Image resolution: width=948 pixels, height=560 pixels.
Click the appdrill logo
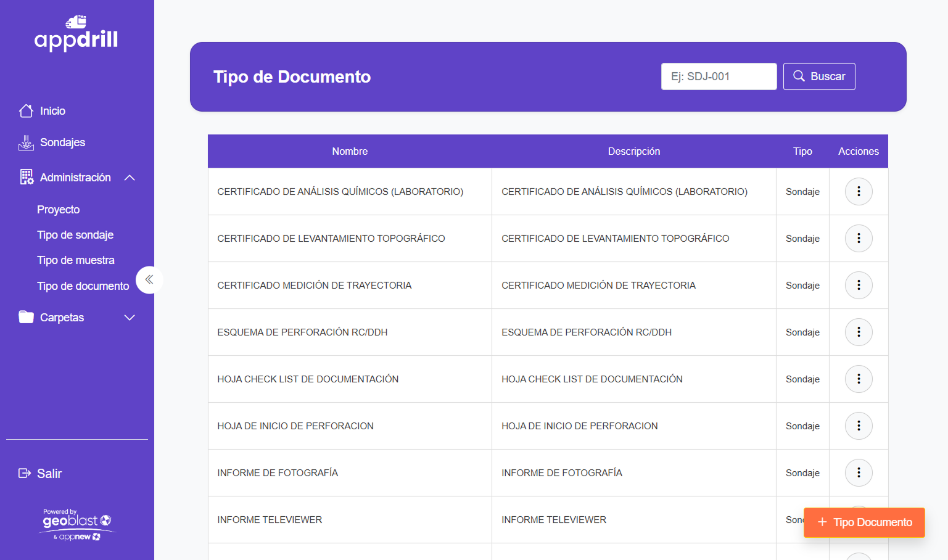tap(76, 33)
